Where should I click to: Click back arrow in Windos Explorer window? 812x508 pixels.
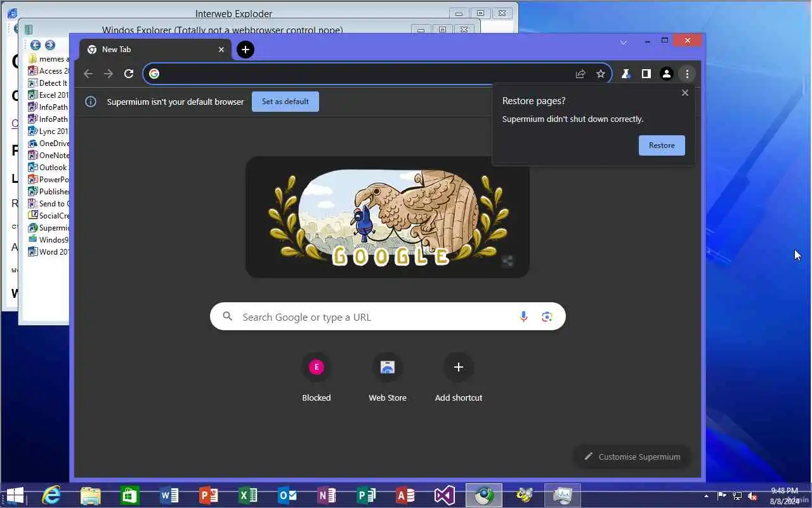pyautogui.click(x=36, y=45)
